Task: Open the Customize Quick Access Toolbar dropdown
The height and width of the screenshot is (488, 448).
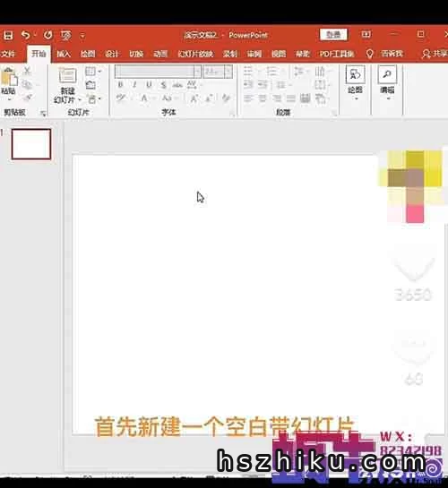Action: tap(82, 36)
